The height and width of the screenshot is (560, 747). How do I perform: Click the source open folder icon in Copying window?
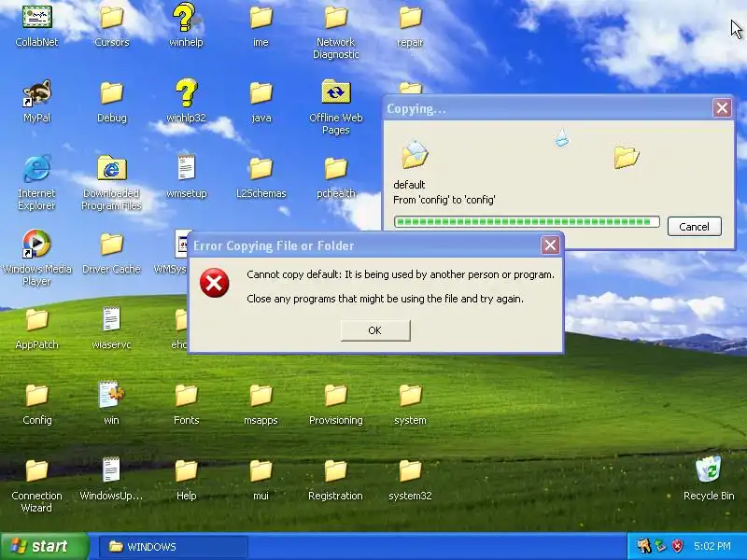coord(415,155)
